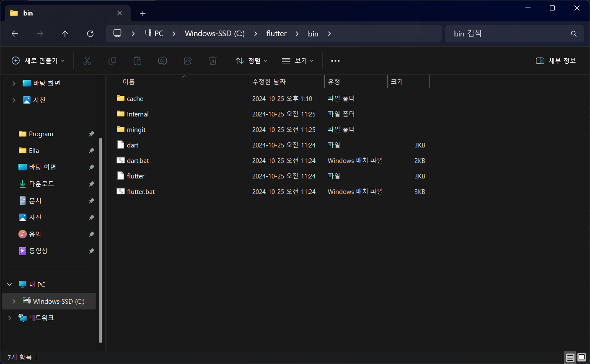The width and height of the screenshot is (590, 364).
Task: Open chevron dropdown after bin breadcrumb
Action: [x=329, y=34]
